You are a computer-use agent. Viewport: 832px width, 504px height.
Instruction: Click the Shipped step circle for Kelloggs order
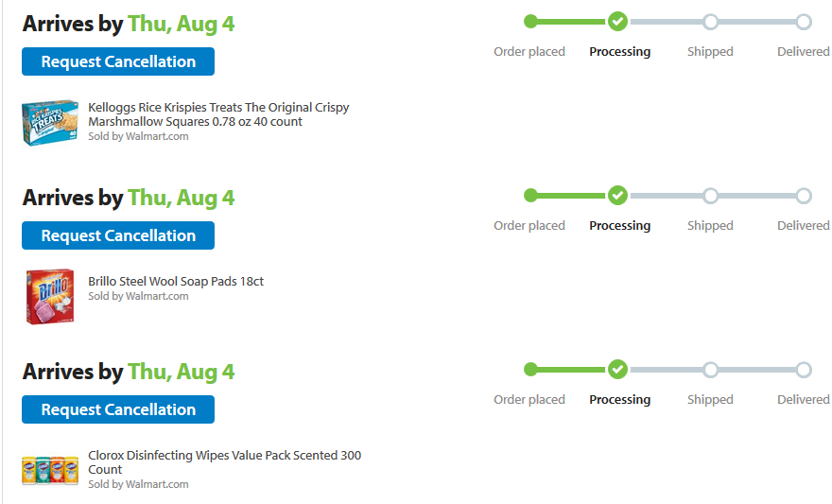click(x=710, y=22)
